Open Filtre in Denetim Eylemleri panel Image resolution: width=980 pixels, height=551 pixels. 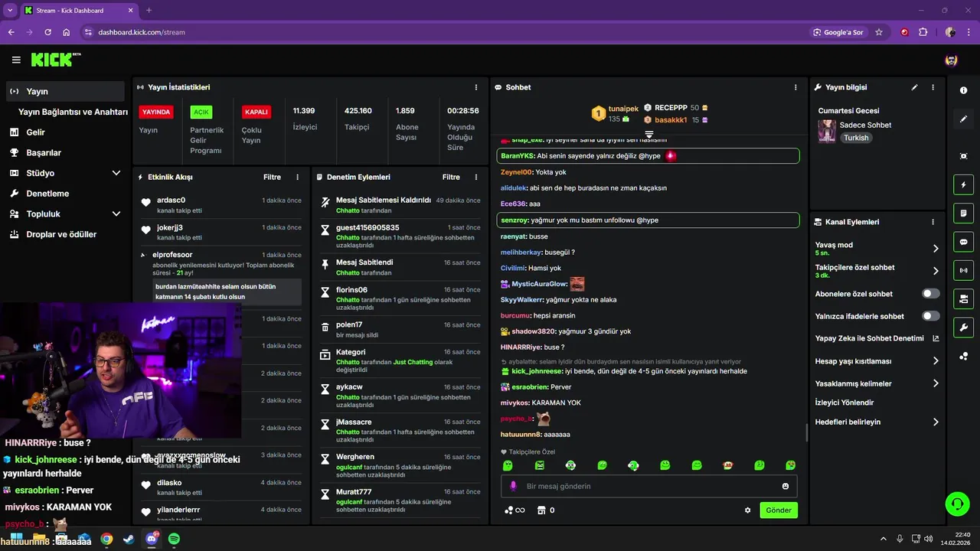click(x=451, y=177)
